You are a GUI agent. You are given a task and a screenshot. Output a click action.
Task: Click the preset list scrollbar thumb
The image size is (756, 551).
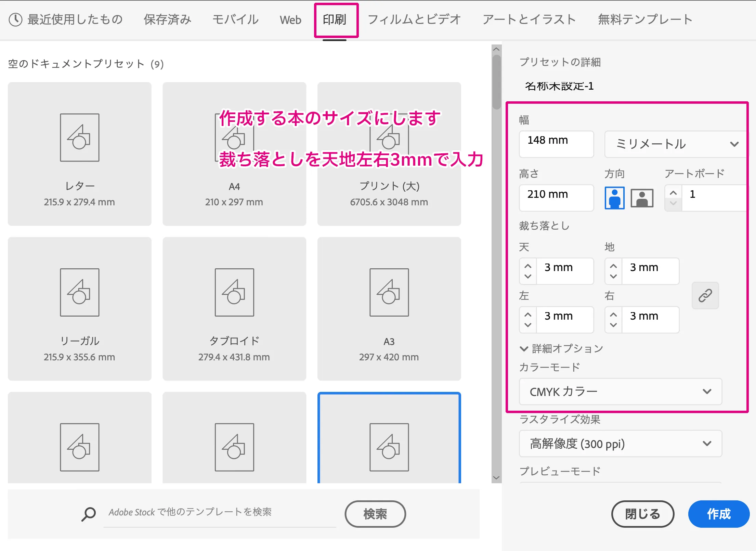point(496,82)
